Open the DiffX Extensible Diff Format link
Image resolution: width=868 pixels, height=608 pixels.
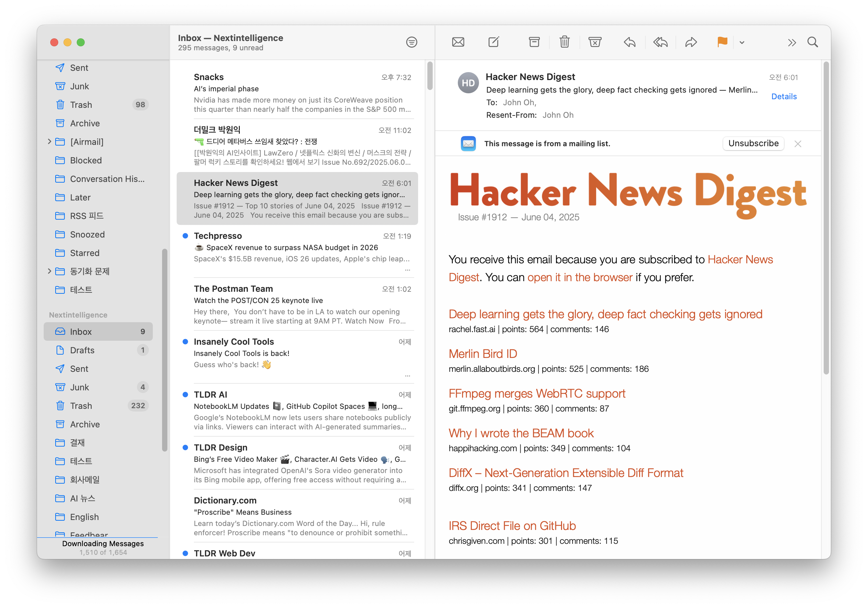566,473
